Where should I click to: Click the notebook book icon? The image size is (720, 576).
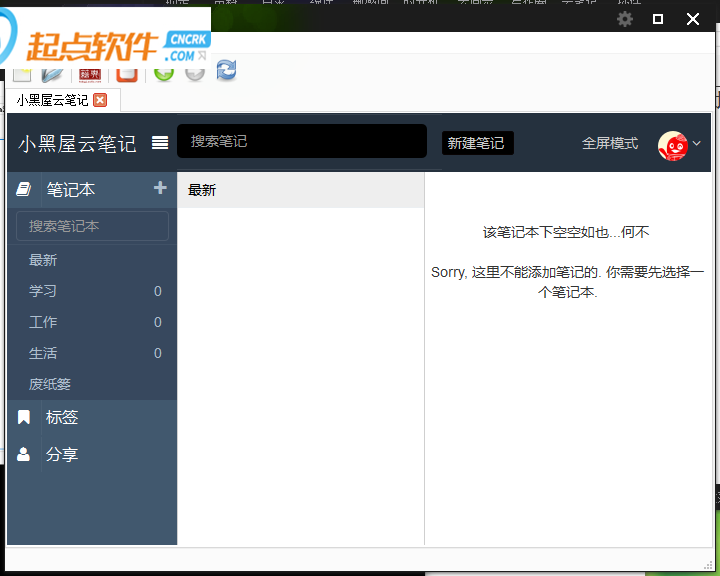(x=23, y=189)
